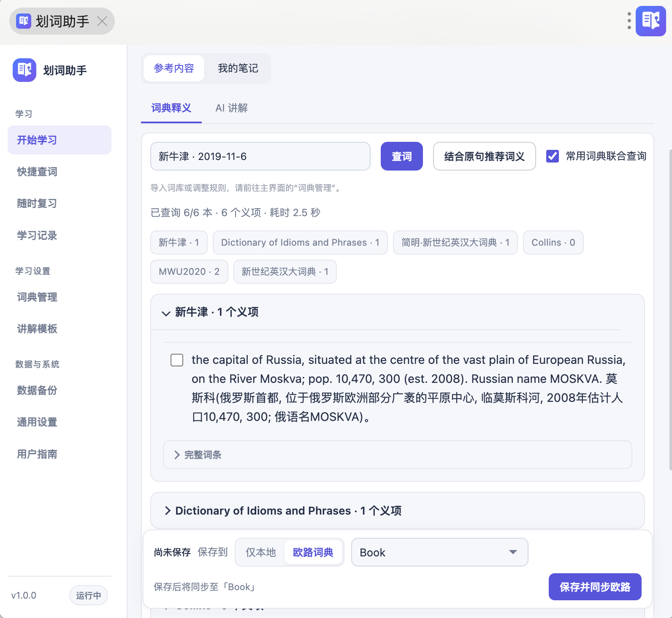The image size is (672, 618).
Task: Open the AI 讲解 tab
Action: [x=231, y=108]
